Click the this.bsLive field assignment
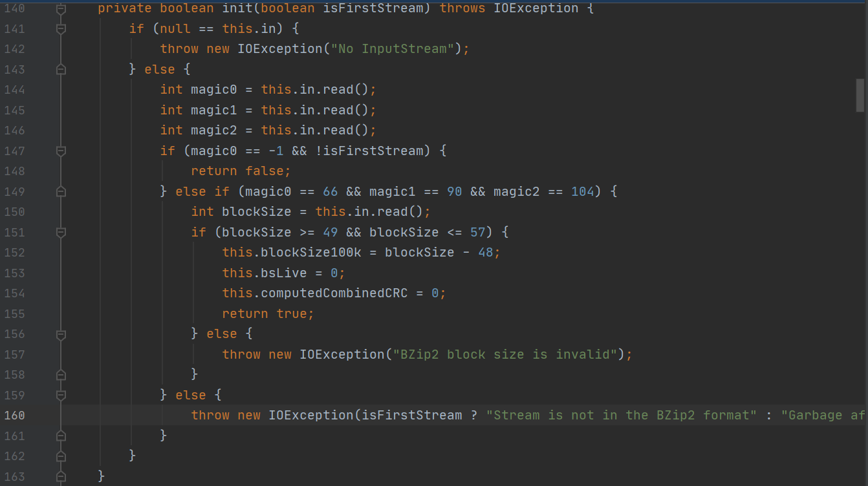This screenshot has height=486, width=868. coord(279,273)
